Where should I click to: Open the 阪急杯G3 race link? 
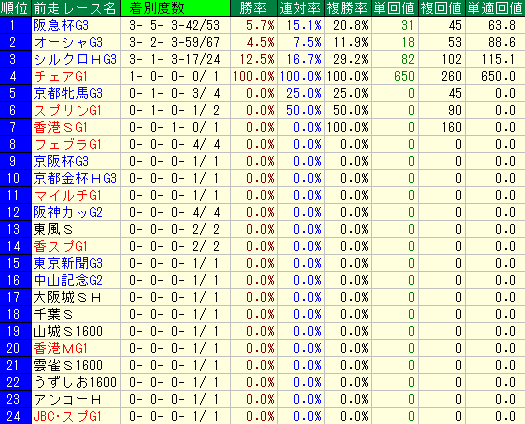[x=61, y=25]
